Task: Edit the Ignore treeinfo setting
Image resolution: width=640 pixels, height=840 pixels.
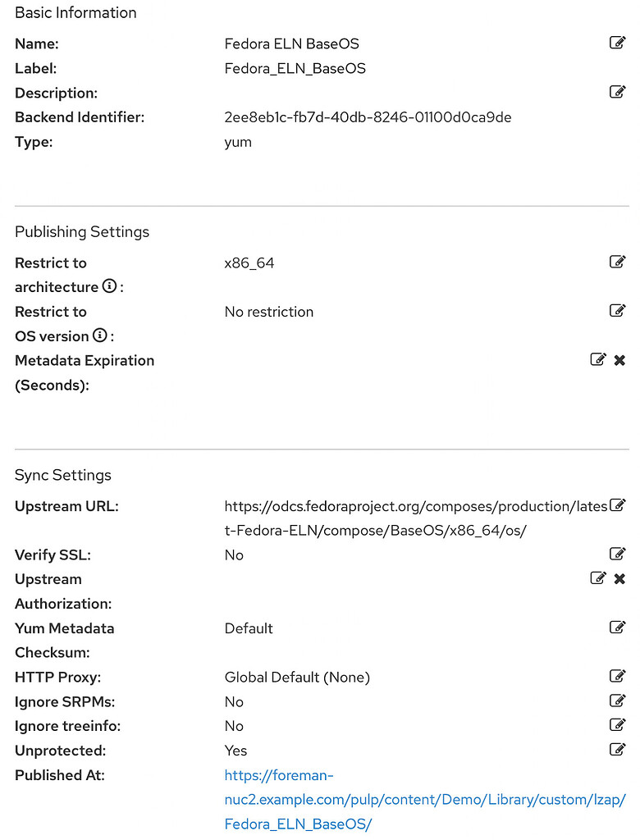Action: (x=618, y=724)
